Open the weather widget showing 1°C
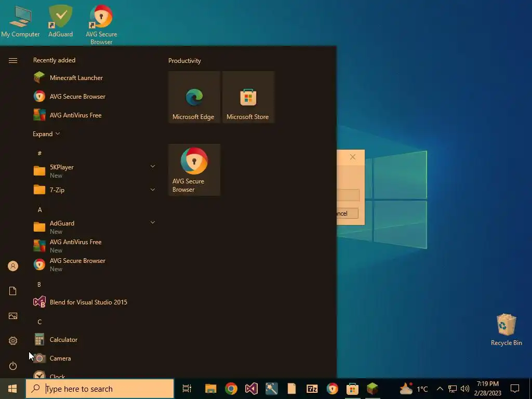 click(414, 389)
